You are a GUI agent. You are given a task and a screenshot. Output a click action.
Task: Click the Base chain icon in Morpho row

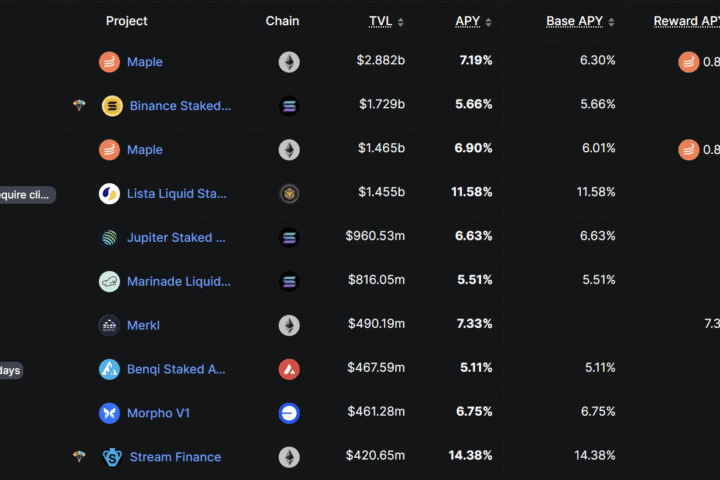(x=289, y=413)
